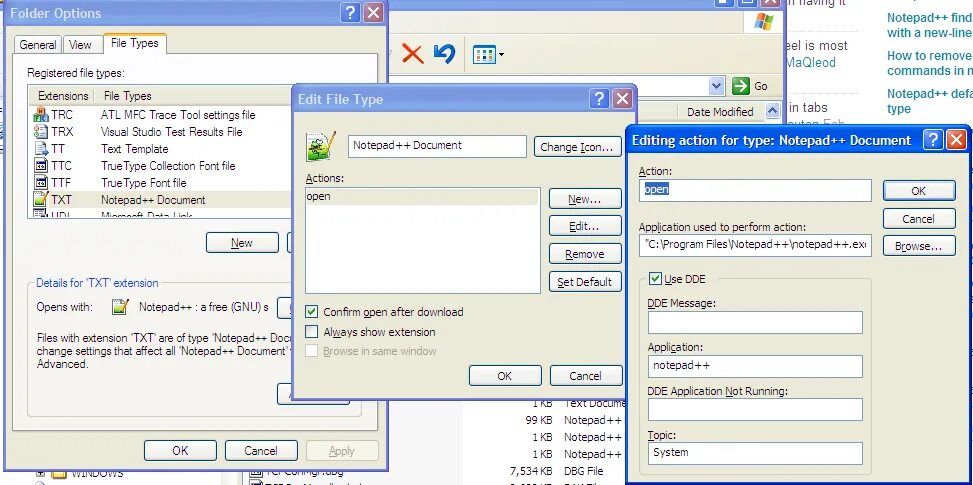Click the File Types column header

pos(128,96)
